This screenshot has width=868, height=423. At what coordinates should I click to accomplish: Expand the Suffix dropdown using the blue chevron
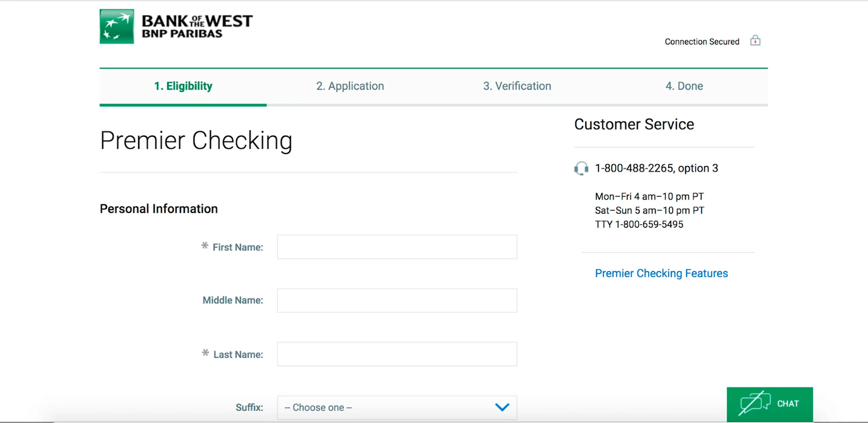point(502,407)
